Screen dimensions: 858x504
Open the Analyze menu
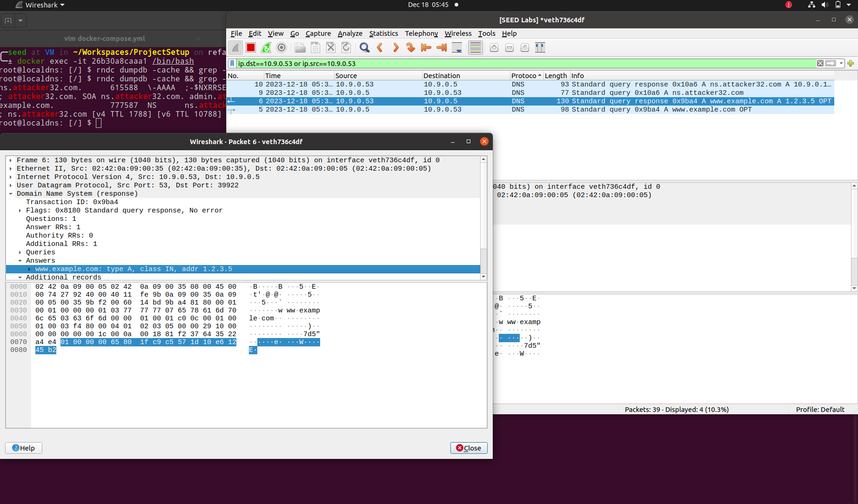350,33
